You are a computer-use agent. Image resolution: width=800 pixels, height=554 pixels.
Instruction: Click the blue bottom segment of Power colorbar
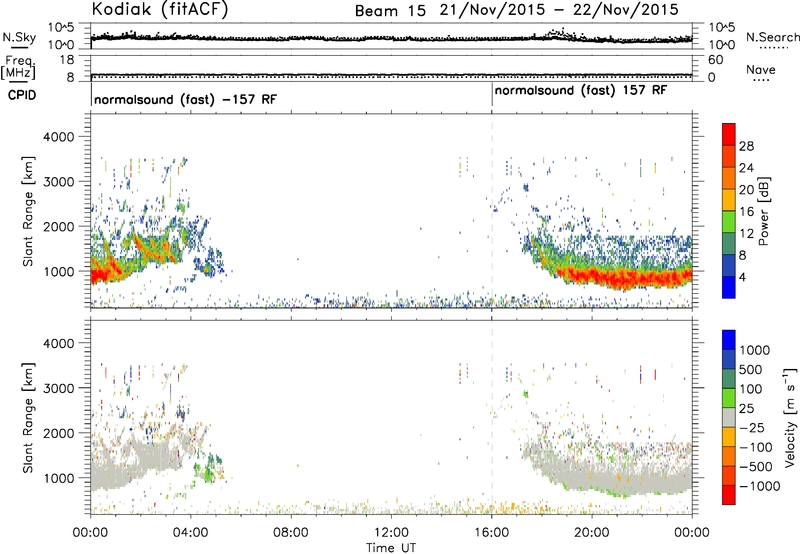(729, 287)
